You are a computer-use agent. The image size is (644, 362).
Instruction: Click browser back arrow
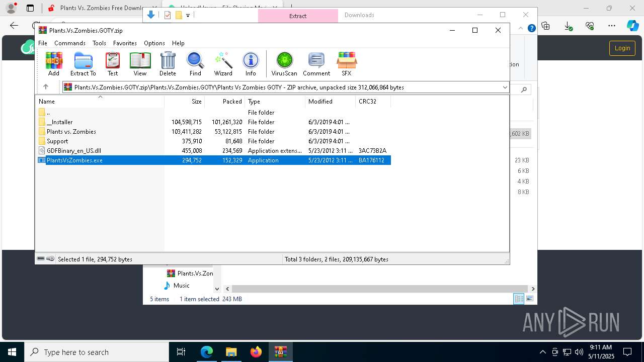[x=14, y=26]
